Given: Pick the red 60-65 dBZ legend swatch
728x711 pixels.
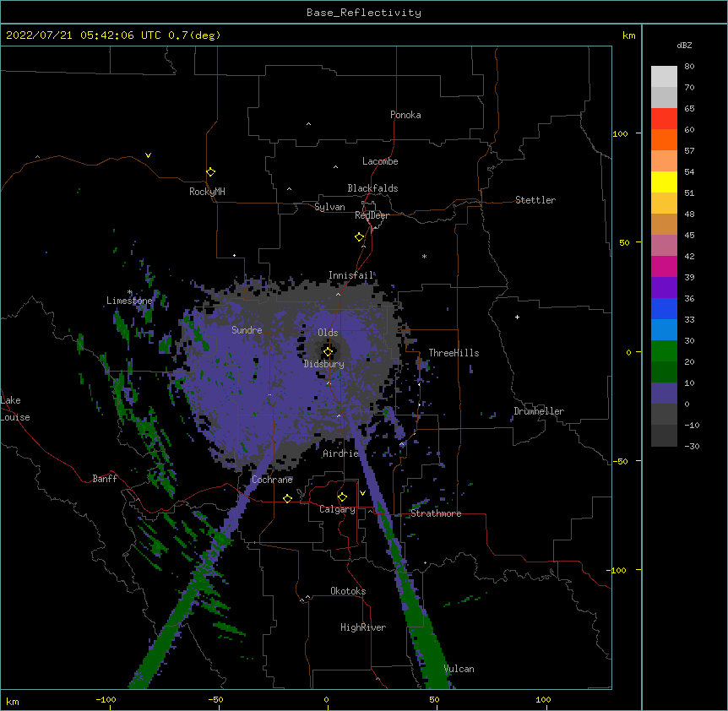Looking at the screenshot, I should [x=664, y=119].
